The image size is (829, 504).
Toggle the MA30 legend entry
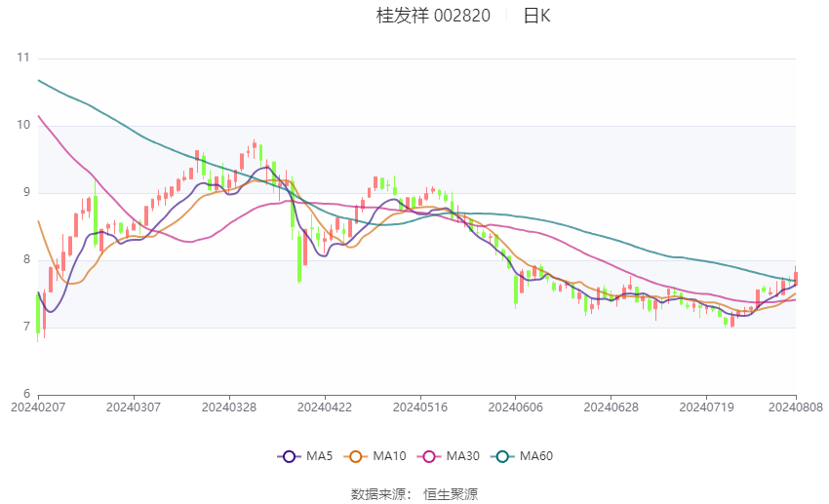pyautogui.click(x=449, y=456)
